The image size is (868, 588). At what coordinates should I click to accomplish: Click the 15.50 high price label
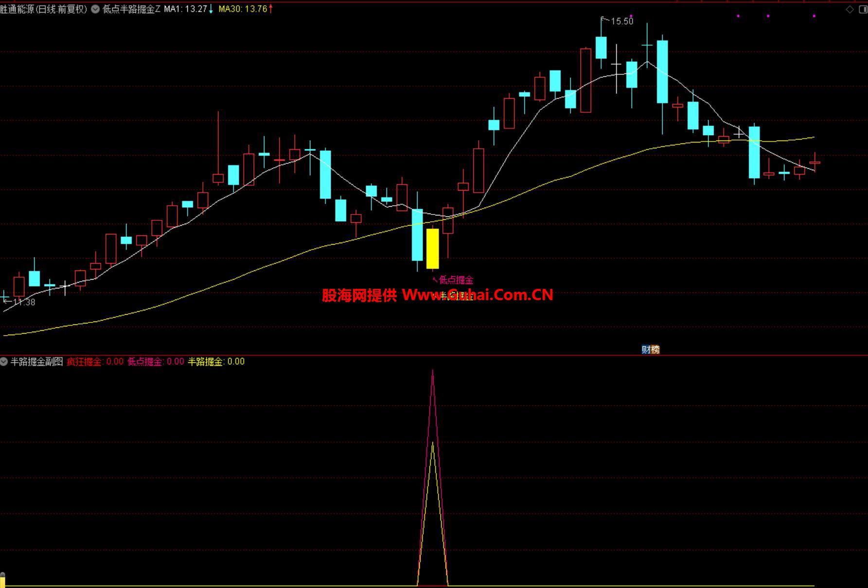click(622, 21)
